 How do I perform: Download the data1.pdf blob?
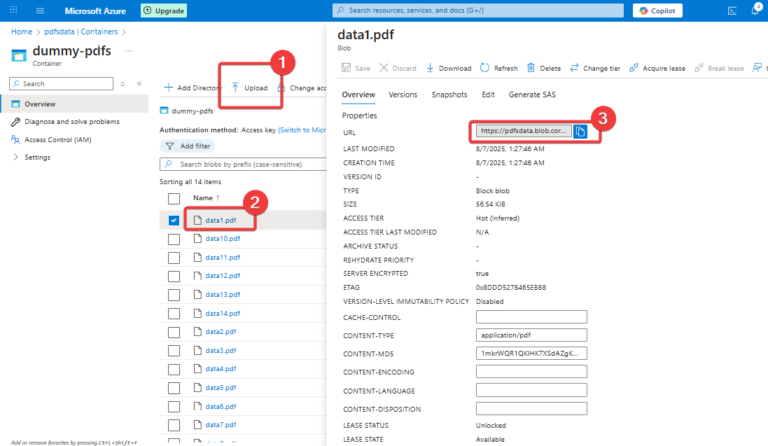[448, 68]
